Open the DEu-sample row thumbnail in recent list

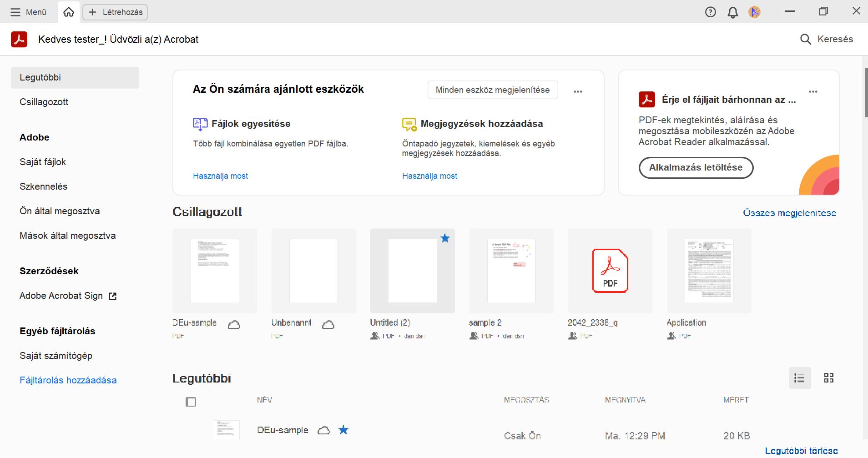(226, 430)
